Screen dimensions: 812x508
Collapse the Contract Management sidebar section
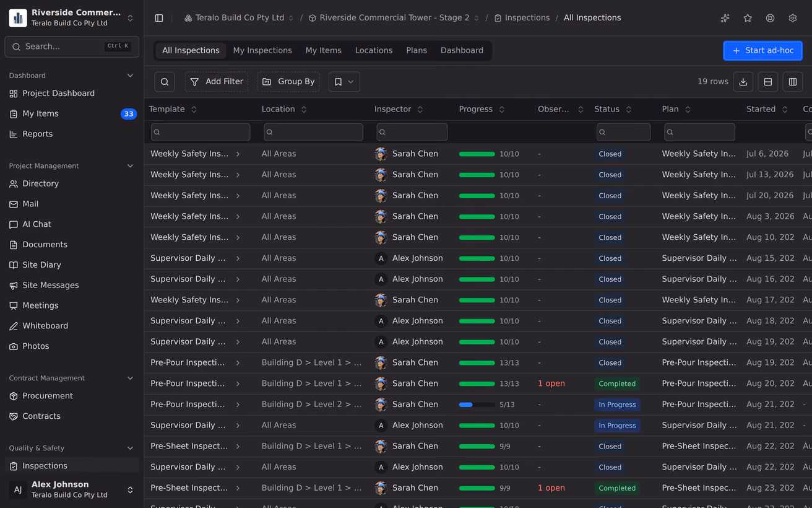[x=130, y=378]
